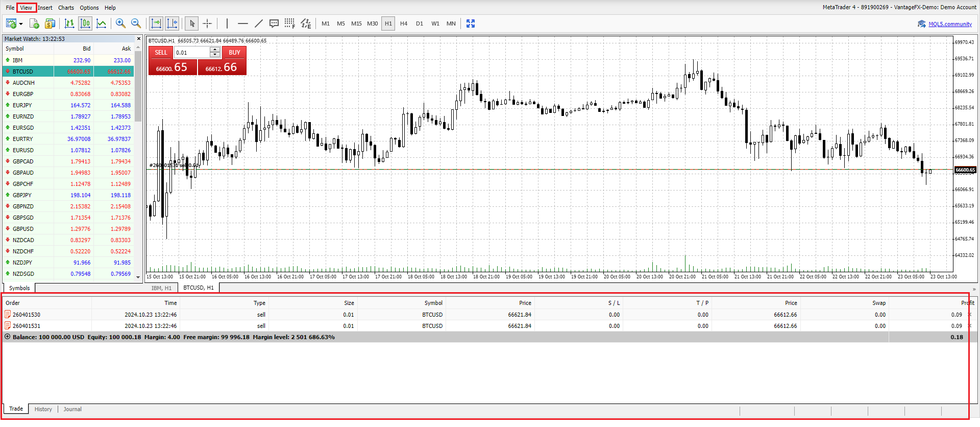Select the crosshair tool

click(207, 23)
